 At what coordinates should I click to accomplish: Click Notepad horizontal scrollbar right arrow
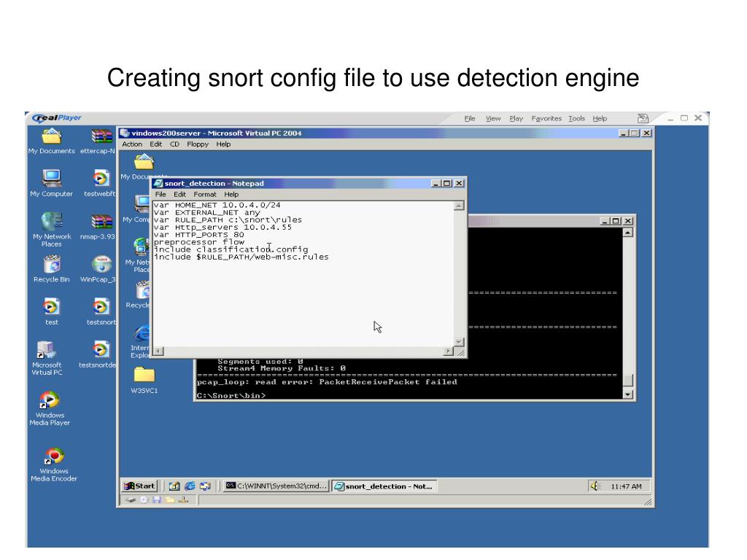[449, 351]
